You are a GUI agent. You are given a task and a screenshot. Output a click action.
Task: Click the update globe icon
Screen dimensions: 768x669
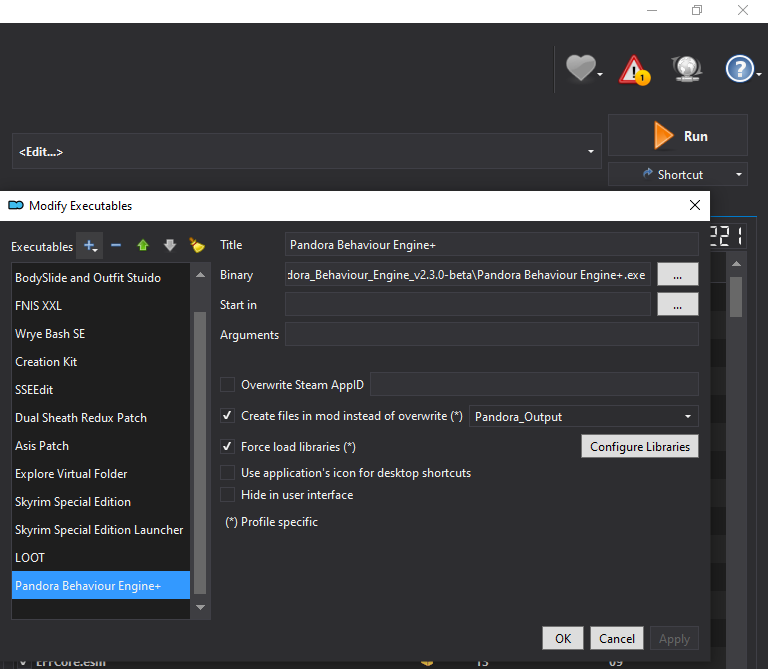point(687,69)
